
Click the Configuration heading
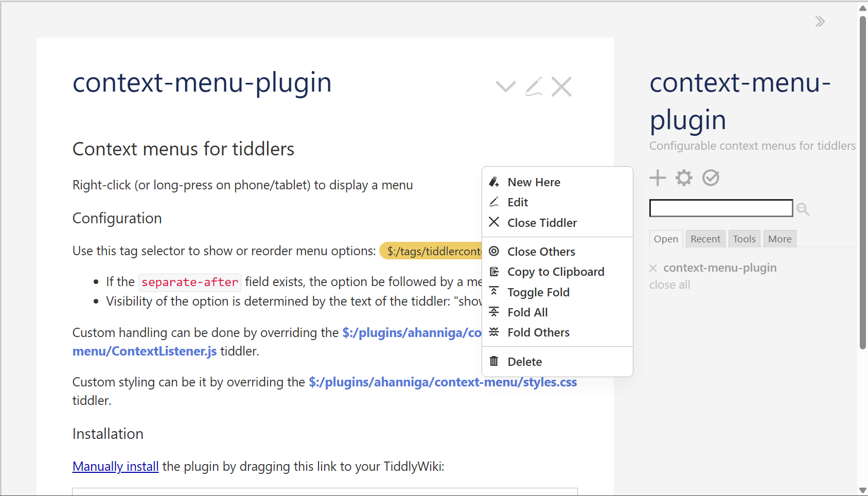(x=117, y=218)
